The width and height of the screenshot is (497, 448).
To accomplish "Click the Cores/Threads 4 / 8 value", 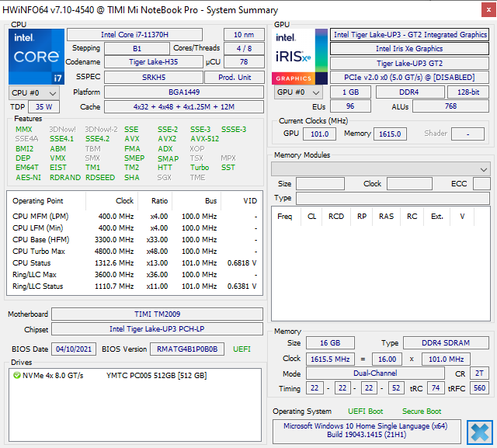I will (244, 48).
